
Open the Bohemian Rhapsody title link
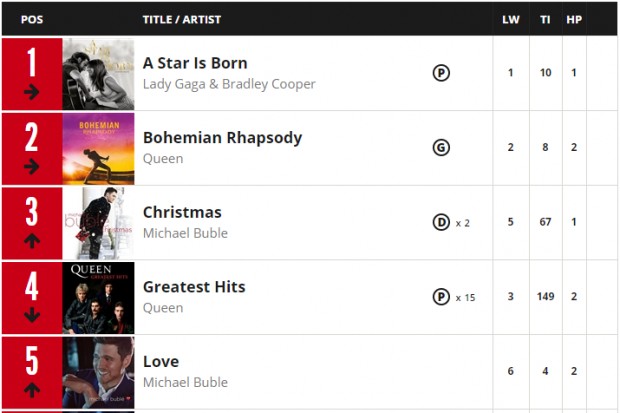223,138
